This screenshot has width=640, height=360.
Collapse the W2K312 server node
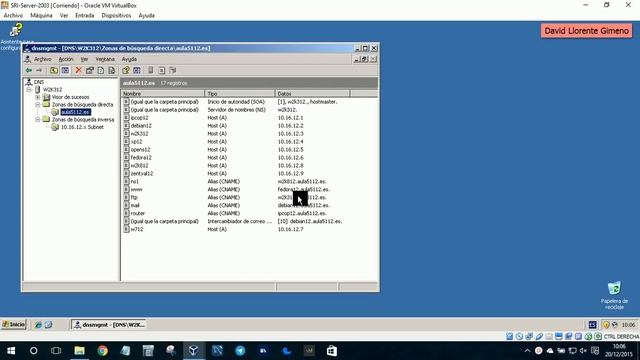pyautogui.click(x=29, y=89)
